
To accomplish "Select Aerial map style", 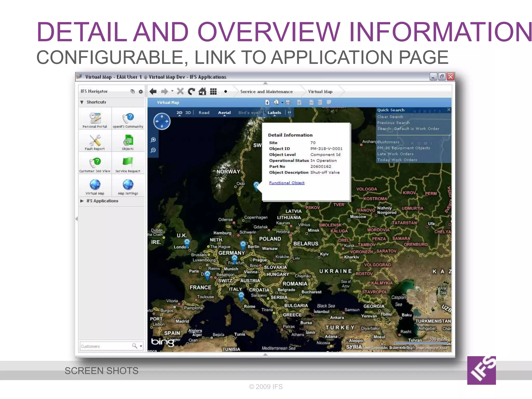I will click(x=224, y=113).
